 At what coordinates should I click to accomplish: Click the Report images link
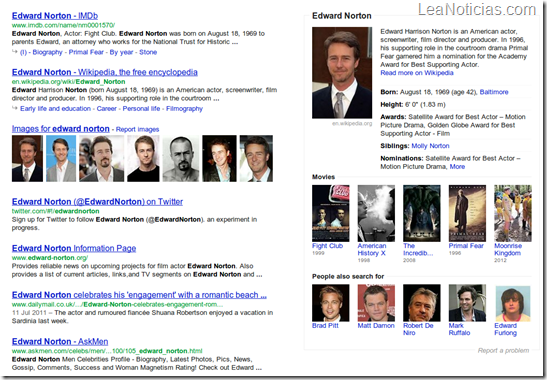pos(137,129)
